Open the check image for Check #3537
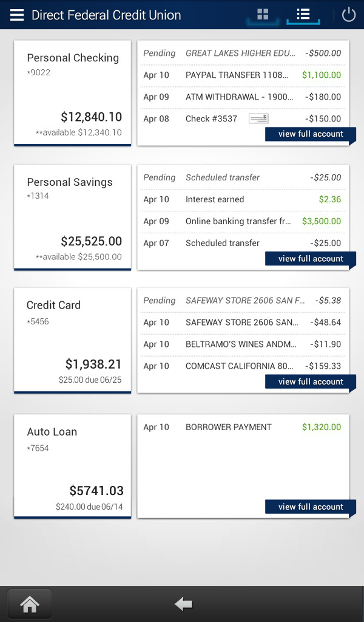364x622 pixels. point(258,118)
